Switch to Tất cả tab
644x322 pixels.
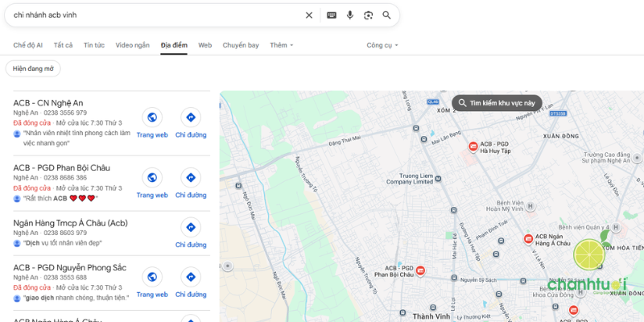coord(64,45)
